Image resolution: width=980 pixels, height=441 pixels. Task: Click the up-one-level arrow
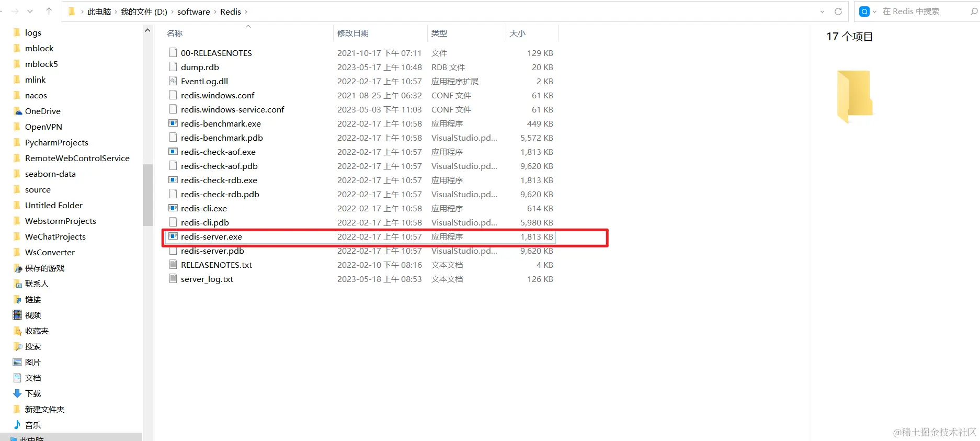49,11
